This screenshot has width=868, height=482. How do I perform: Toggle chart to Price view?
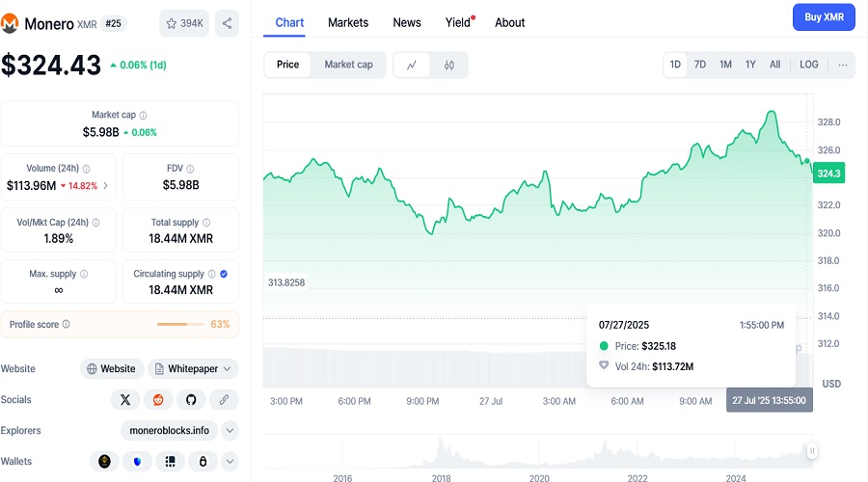[x=287, y=65]
